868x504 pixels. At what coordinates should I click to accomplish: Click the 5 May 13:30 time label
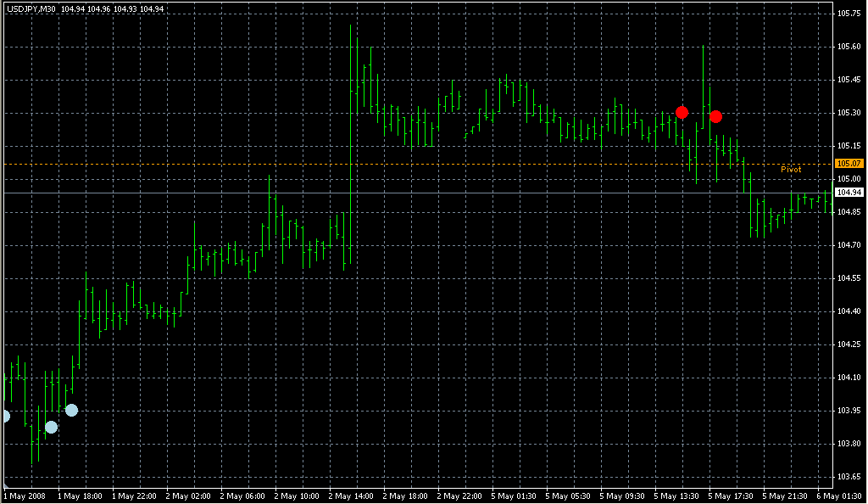click(676, 496)
